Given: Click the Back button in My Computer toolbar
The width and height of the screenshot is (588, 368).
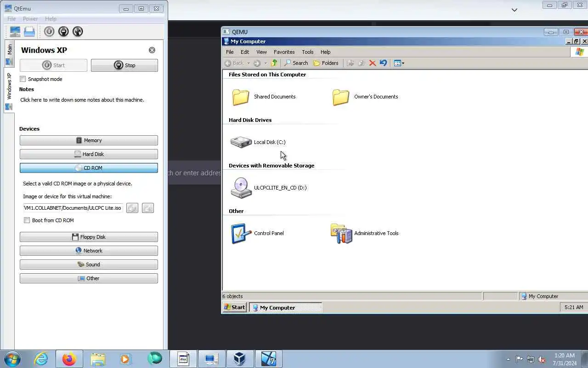Looking at the screenshot, I should click(x=234, y=63).
